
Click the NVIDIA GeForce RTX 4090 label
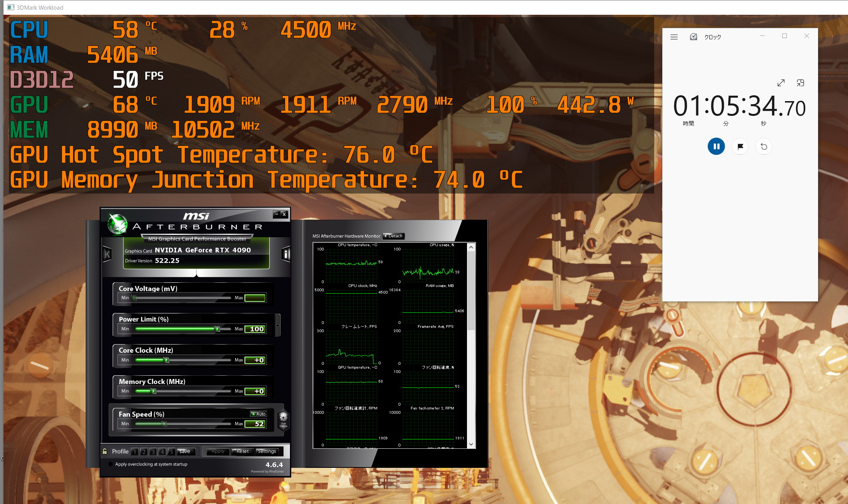point(203,250)
